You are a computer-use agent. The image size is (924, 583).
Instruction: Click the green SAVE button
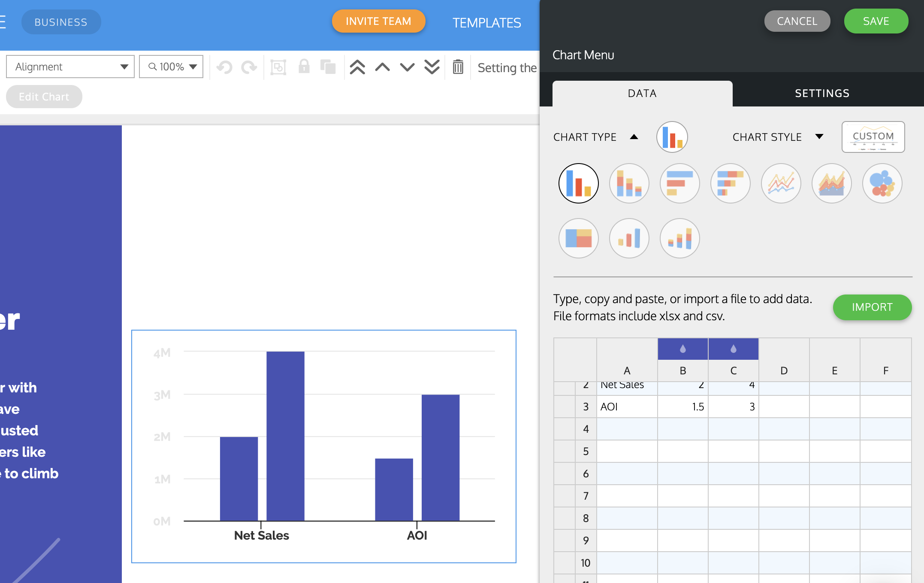(x=876, y=21)
